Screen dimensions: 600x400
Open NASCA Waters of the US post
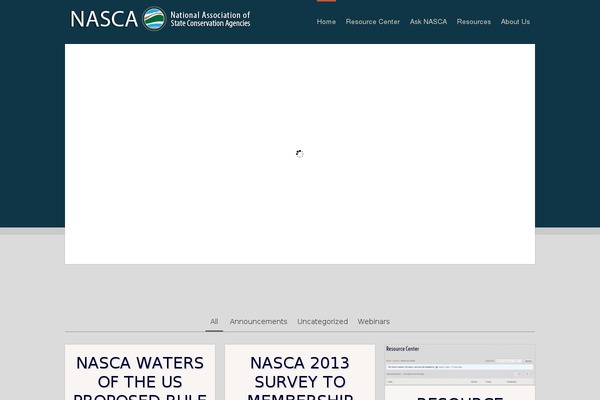pos(140,377)
